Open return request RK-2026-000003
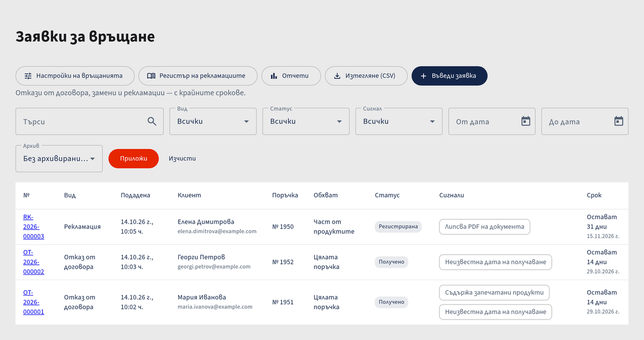644x340 pixels. (33, 227)
